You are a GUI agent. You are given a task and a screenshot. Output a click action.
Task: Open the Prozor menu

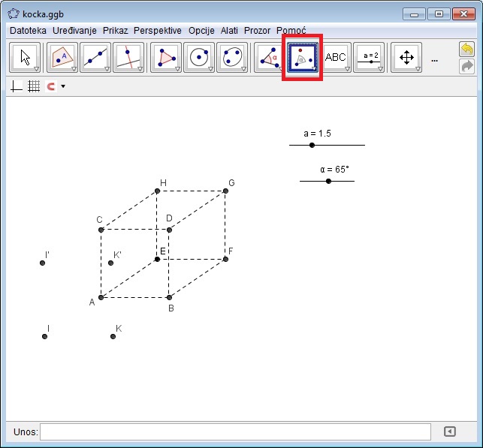(x=257, y=31)
